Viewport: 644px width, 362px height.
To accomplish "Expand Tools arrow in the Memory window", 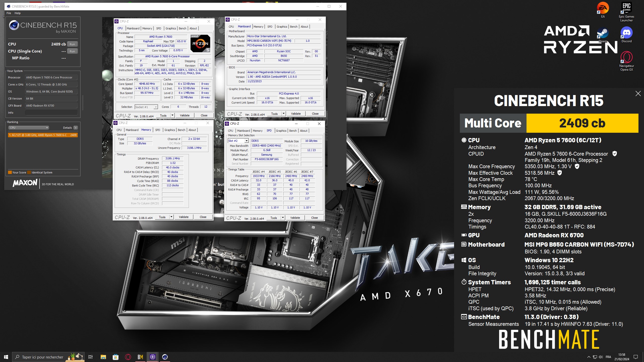I will pos(172,217).
